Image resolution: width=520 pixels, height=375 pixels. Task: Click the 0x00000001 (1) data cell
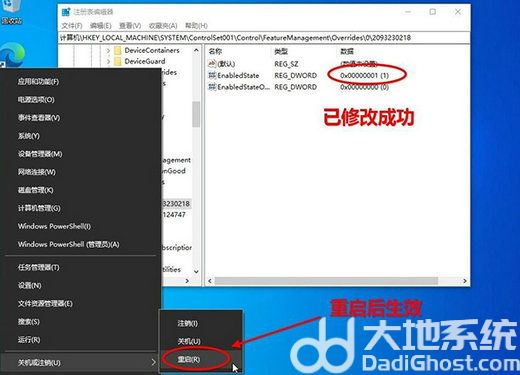pos(364,76)
